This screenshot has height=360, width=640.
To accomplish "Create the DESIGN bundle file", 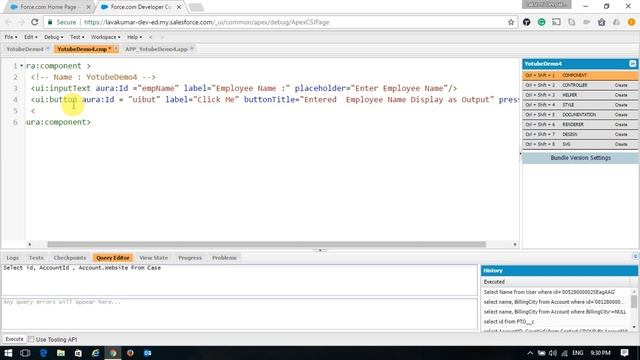I will tap(621, 134).
